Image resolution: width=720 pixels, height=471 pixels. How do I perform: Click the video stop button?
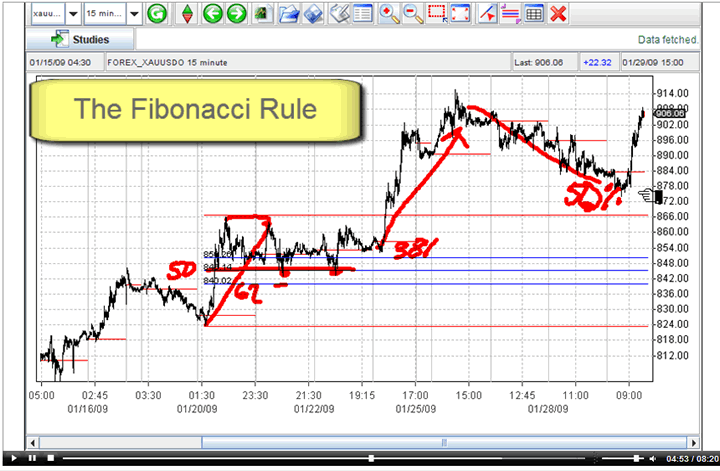[51, 458]
